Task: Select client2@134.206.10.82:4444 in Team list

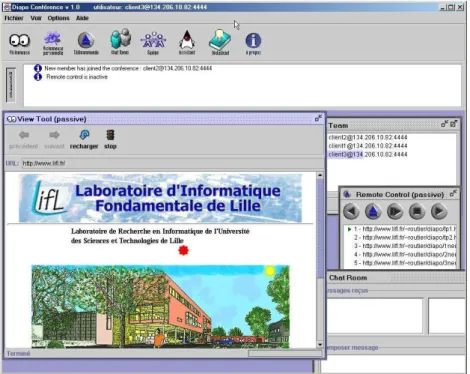Action: pos(368,137)
